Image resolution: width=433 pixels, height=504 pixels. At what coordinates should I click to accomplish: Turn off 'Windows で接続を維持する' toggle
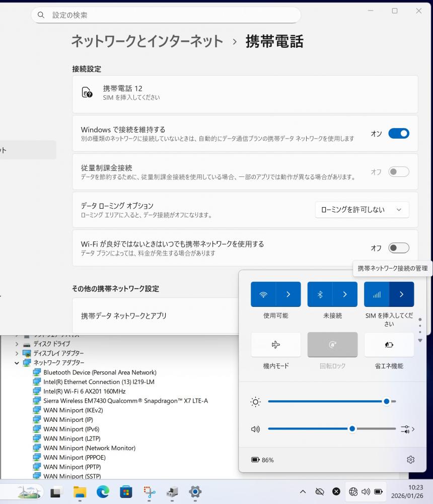click(398, 134)
